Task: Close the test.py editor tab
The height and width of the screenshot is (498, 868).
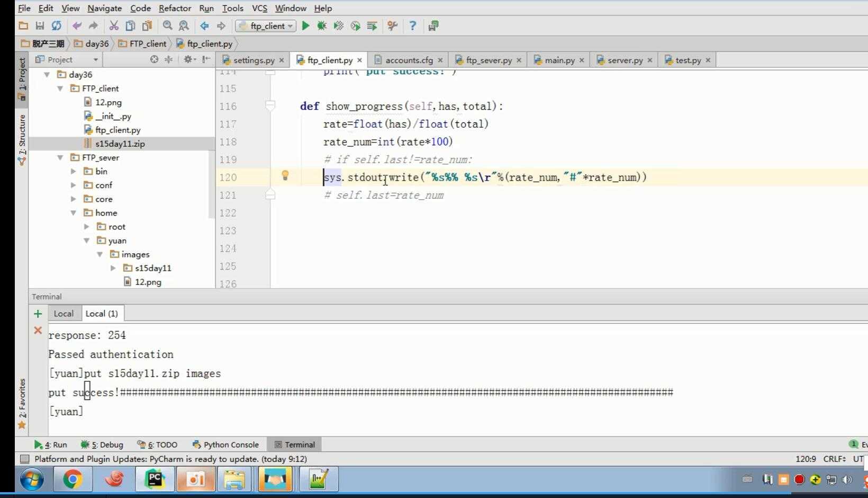Action: (x=708, y=60)
